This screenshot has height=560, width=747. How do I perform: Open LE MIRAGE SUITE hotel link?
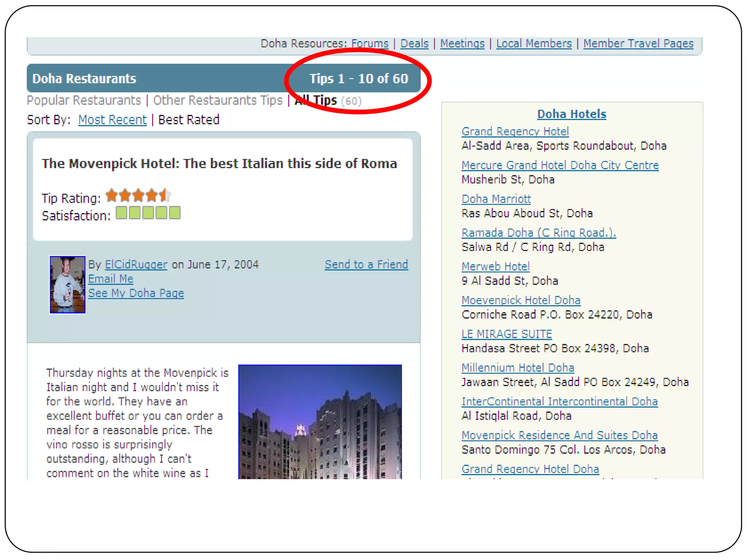(x=507, y=334)
